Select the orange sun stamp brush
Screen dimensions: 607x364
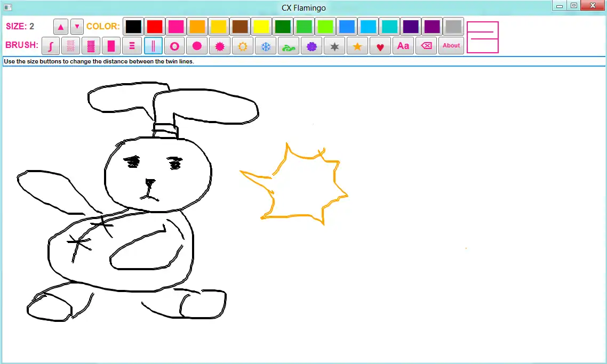point(243,46)
